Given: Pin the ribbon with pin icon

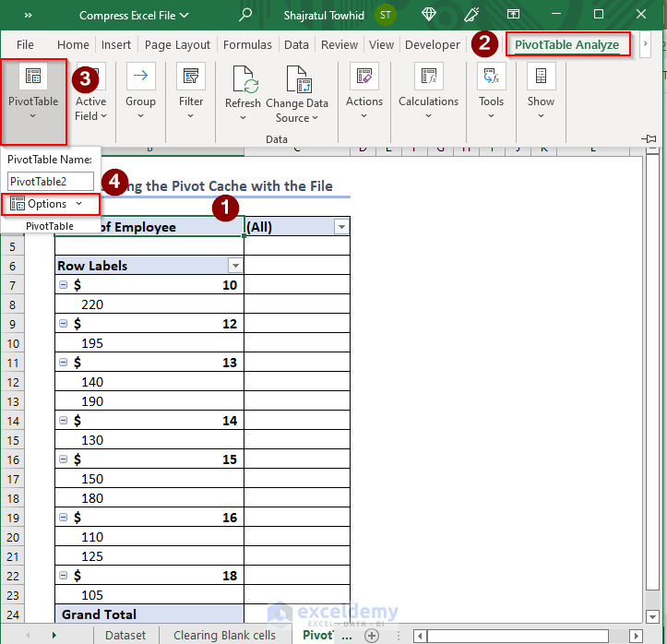Looking at the screenshot, I should click(x=649, y=138).
